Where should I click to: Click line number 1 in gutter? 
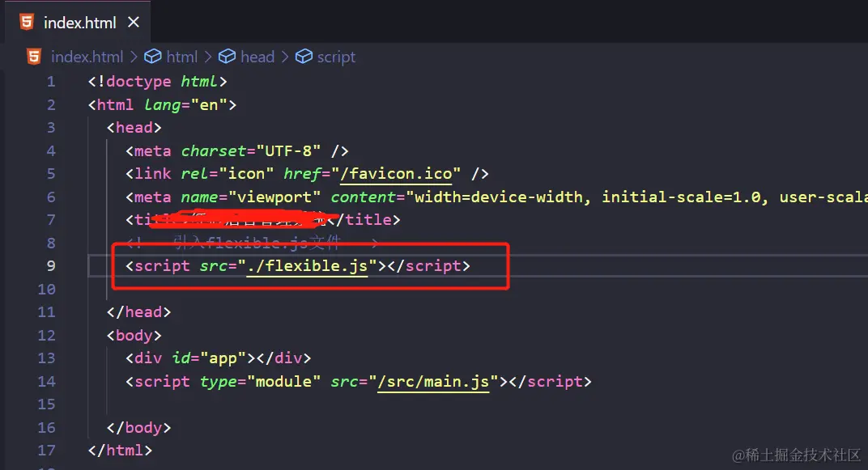click(x=51, y=82)
